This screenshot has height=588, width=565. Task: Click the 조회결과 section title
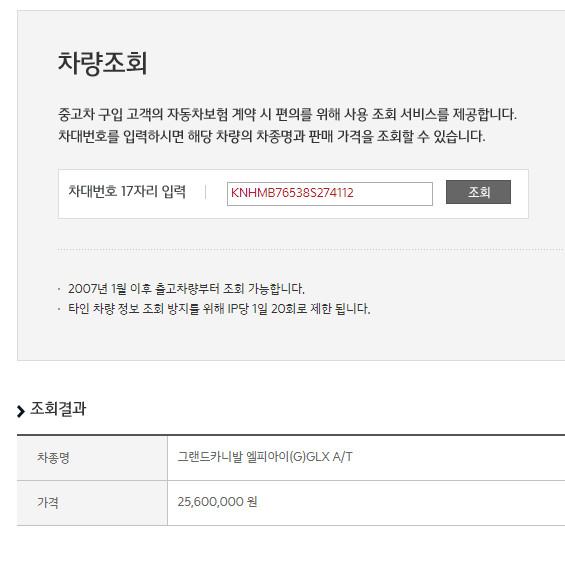coord(58,409)
